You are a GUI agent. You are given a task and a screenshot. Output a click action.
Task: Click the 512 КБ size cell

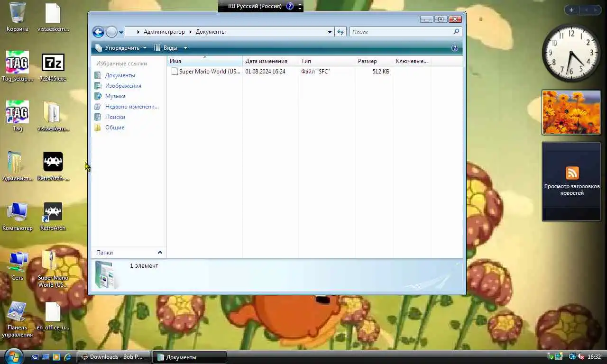(x=381, y=72)
